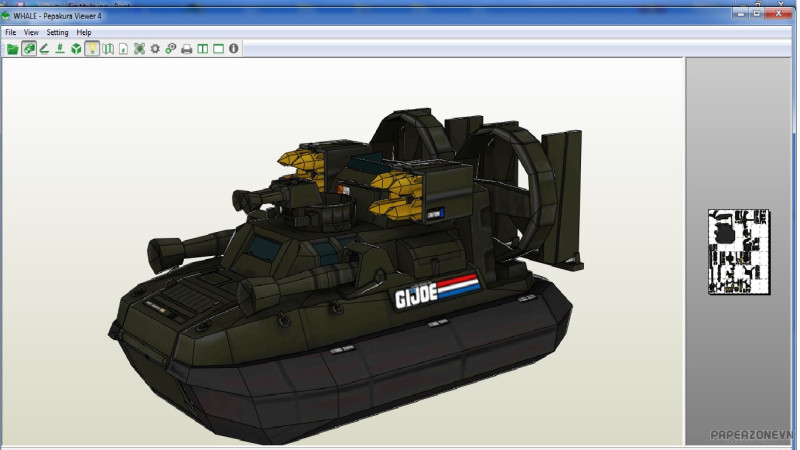
Task: Switch to split two-pane window layout
Action: click(203, 48)
